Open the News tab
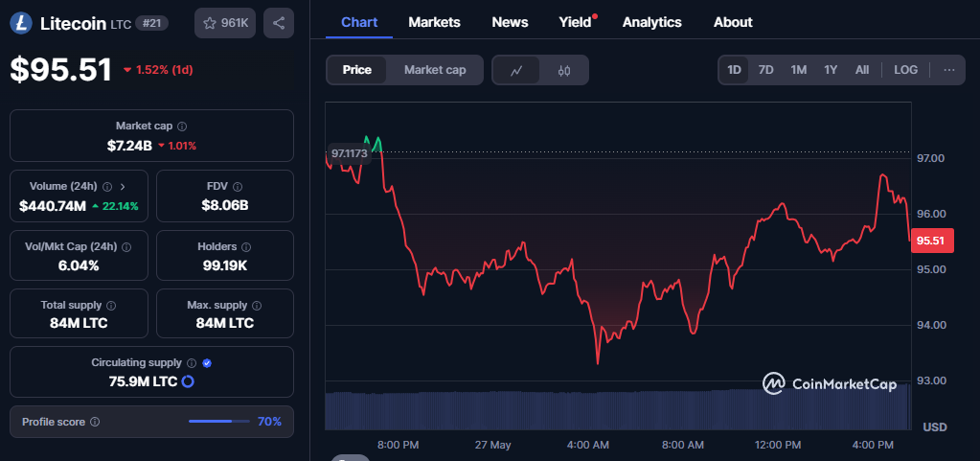 510,22
